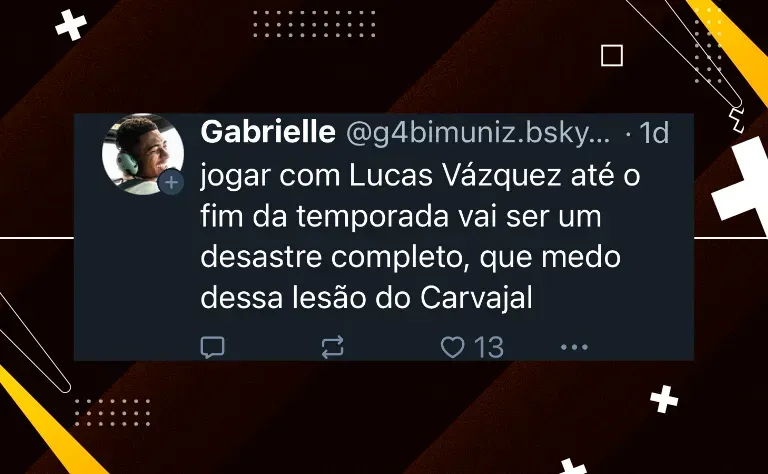The image size is (768, 474).
Task: Click the word Carvajal in the post
Action: [x=476, y=297]
